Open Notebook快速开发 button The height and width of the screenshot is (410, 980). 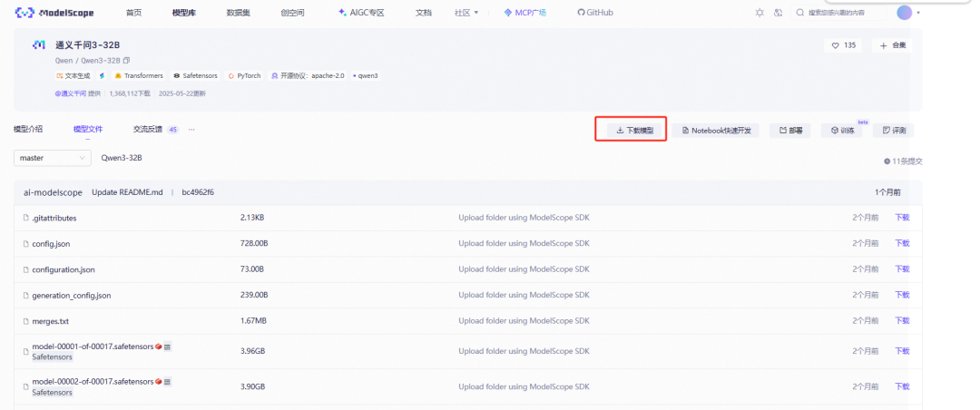click(716, 131)
